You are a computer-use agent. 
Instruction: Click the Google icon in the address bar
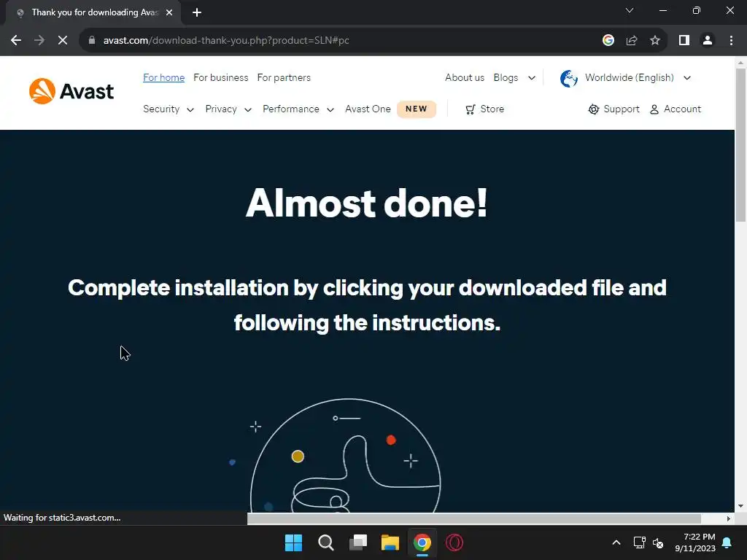[608, 41]
